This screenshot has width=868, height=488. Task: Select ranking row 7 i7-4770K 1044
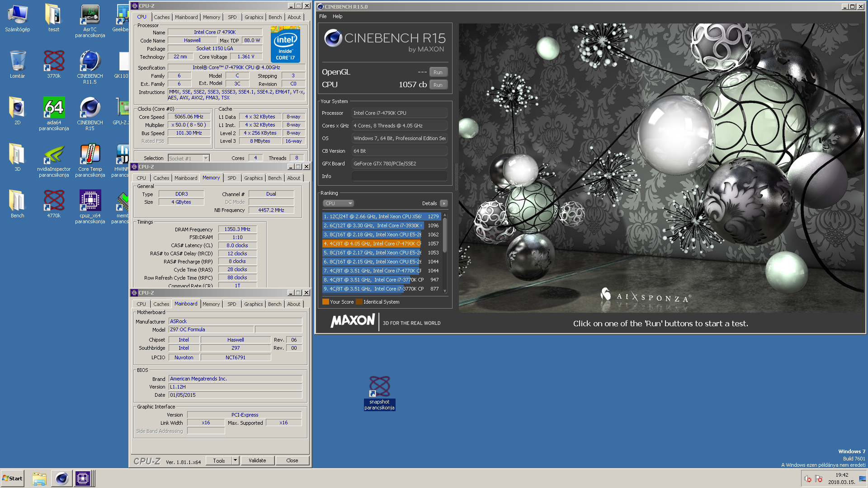point(382,271)
